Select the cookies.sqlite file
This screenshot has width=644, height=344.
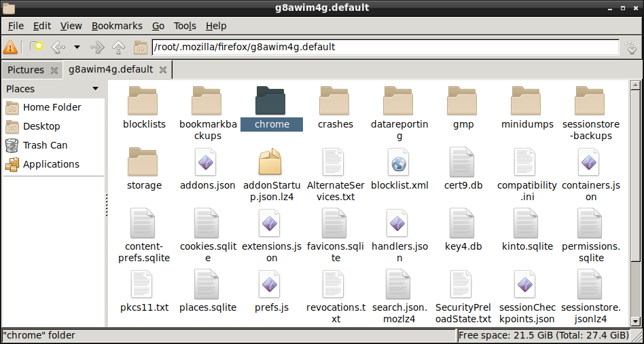pos(208,235)
